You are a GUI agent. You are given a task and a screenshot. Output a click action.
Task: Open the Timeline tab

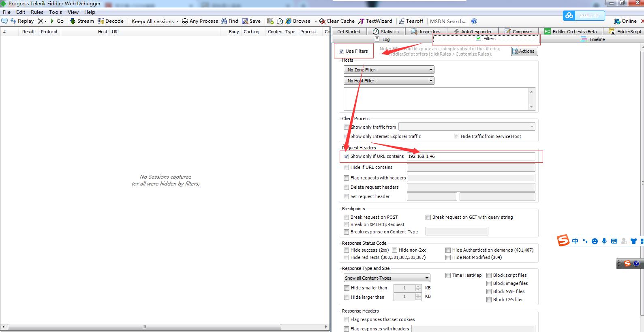593,39
